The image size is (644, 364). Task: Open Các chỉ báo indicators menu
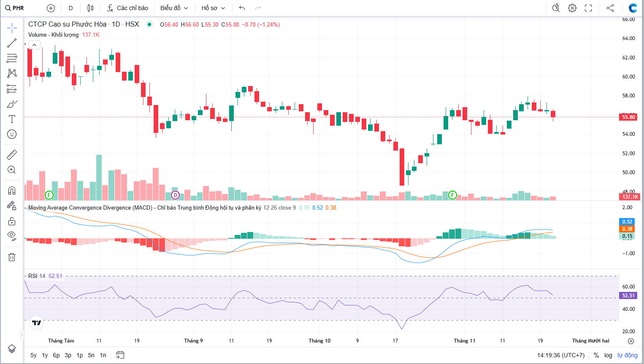point(127,8)
